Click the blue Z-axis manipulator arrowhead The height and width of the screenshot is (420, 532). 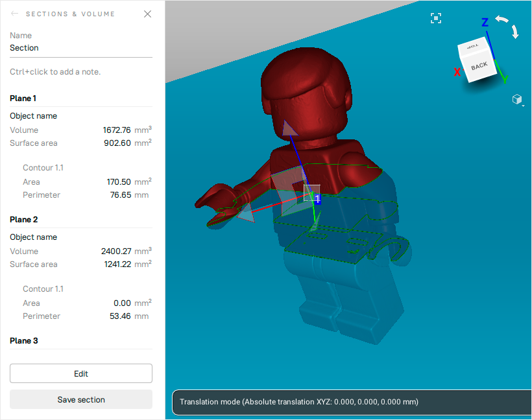(x=289, y=129)
